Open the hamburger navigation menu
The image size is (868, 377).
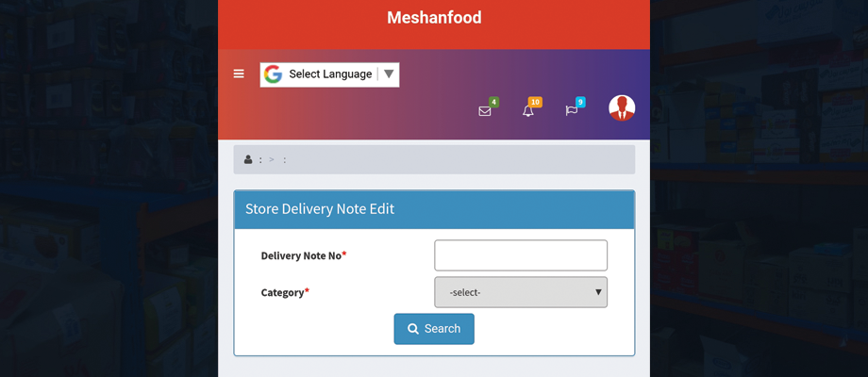(x=239, y=74)
